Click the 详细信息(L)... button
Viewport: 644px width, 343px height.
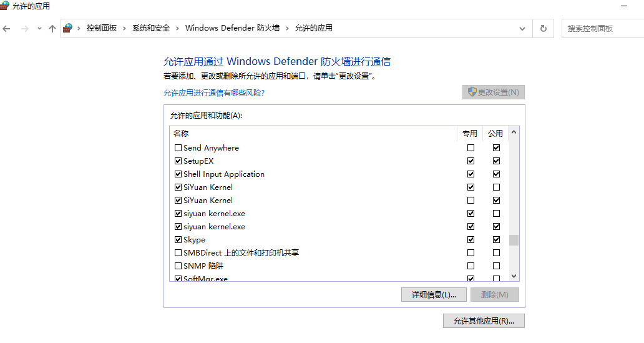[x=434, y=294]
